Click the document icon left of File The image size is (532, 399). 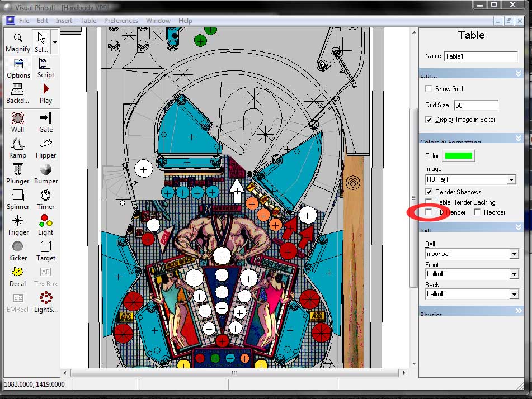pyautogui.click(x=11, y=20)
